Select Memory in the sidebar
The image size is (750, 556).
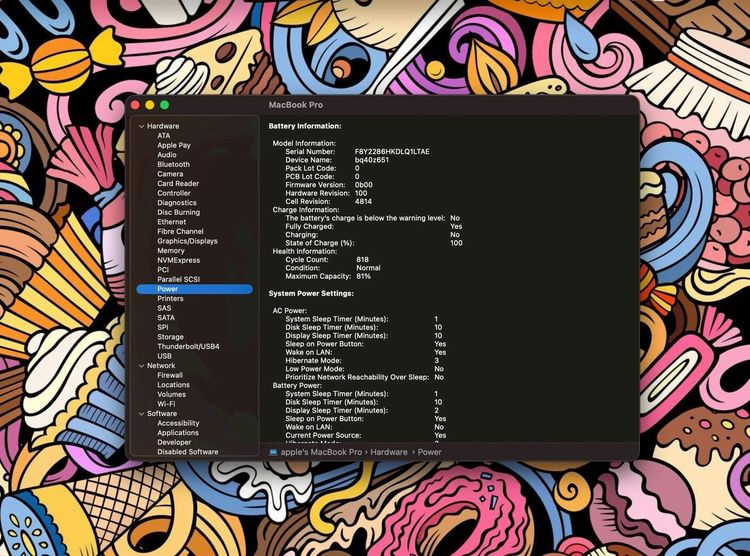click(x=170, y=251)
